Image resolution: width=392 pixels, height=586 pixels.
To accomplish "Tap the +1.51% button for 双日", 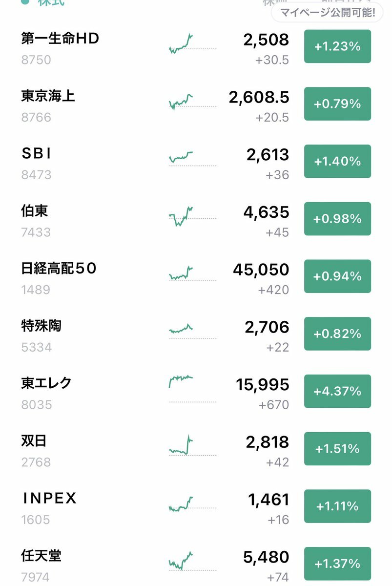I will click(x=337, y=449).
